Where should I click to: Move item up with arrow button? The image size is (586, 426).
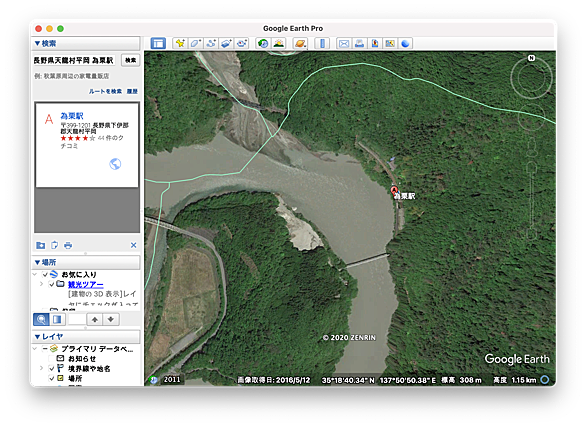[x=95, y=320]
